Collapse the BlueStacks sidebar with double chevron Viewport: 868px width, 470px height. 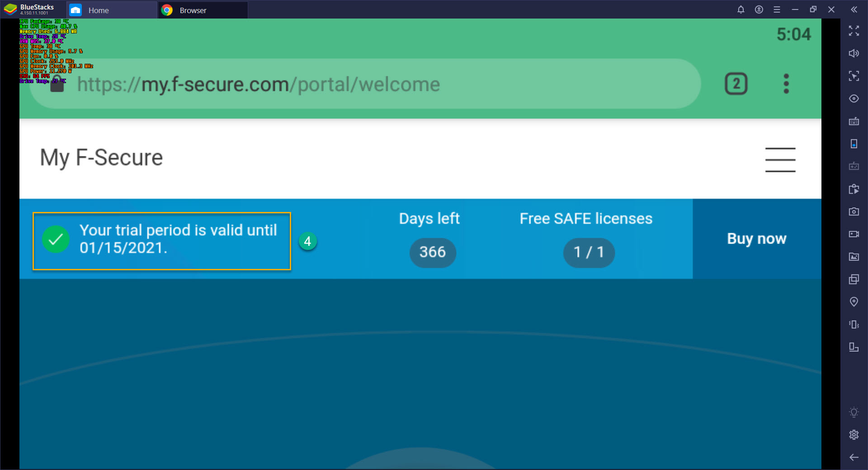click(x=854, y=9)
